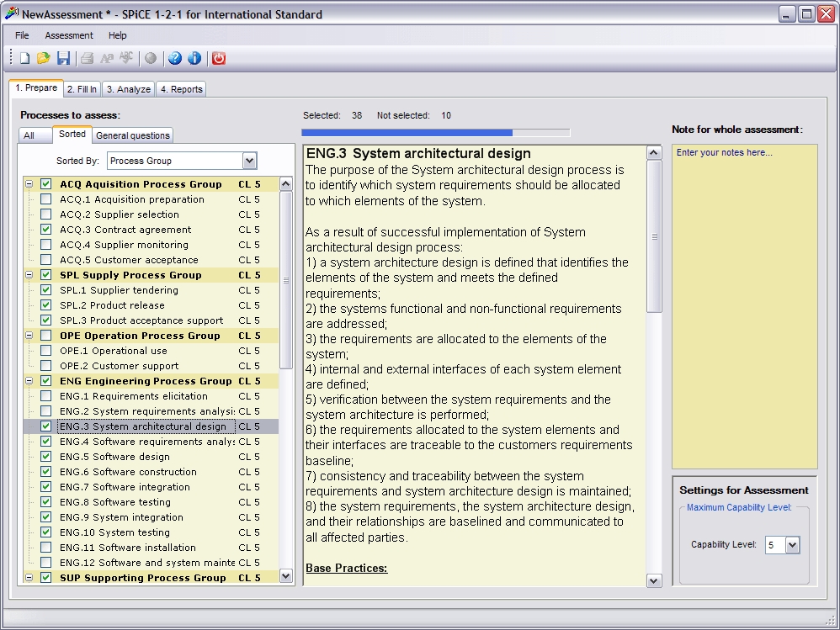Click the red power exit icon

pos(219,58)
